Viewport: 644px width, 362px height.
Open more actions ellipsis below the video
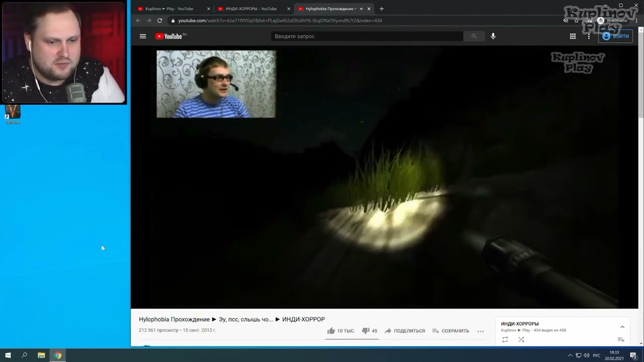click(480, 331)
